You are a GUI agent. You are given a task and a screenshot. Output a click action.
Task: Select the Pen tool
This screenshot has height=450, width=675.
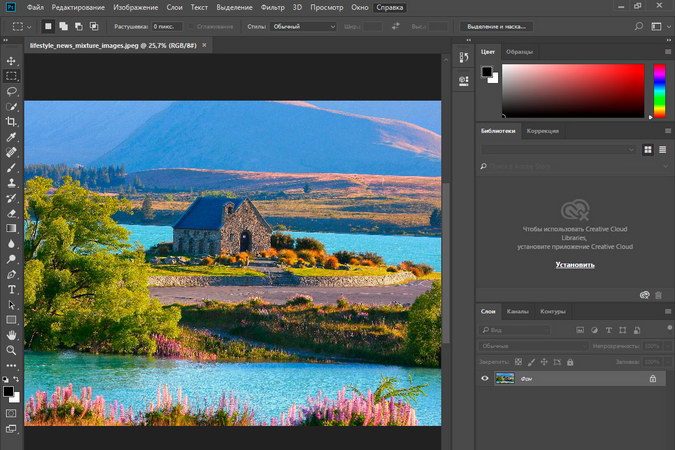pyautogui.click(x=11, y=274)
